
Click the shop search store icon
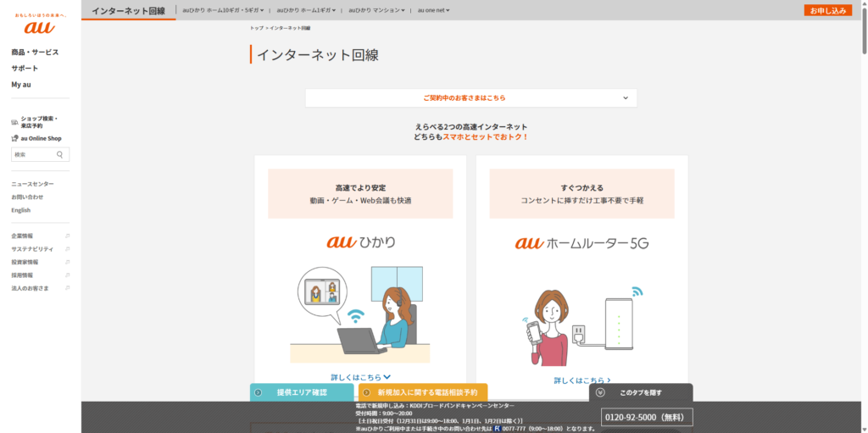pyautogui.click(x=15, y=122)
